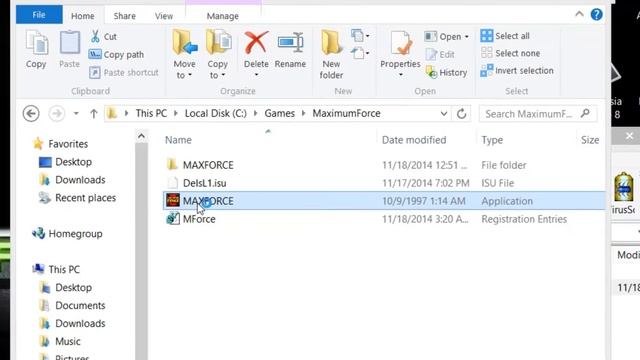This screenshot has width=640, height=360.
Task: Open the File menu
Action: [x=39, y=15]
